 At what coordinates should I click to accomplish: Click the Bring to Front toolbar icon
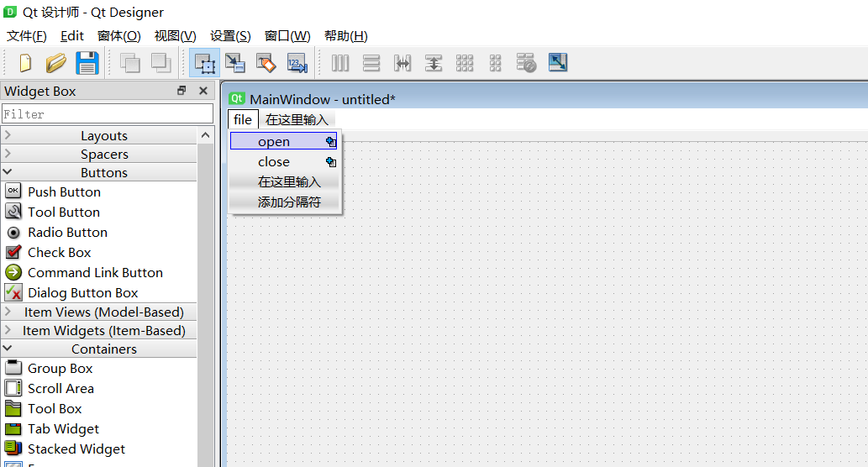click(x=161, y=63)
